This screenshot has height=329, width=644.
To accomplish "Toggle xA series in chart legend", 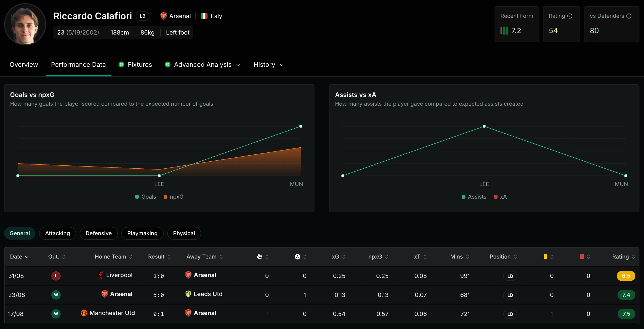I will (500, 197).
